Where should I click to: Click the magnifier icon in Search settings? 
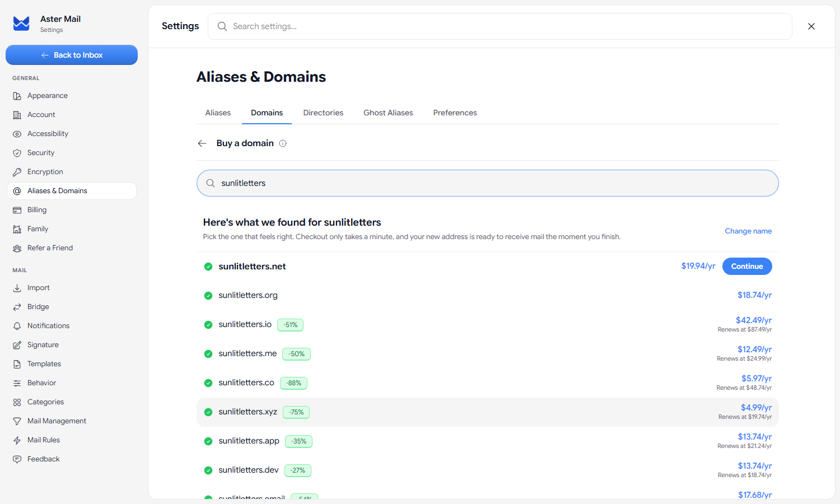222,26
